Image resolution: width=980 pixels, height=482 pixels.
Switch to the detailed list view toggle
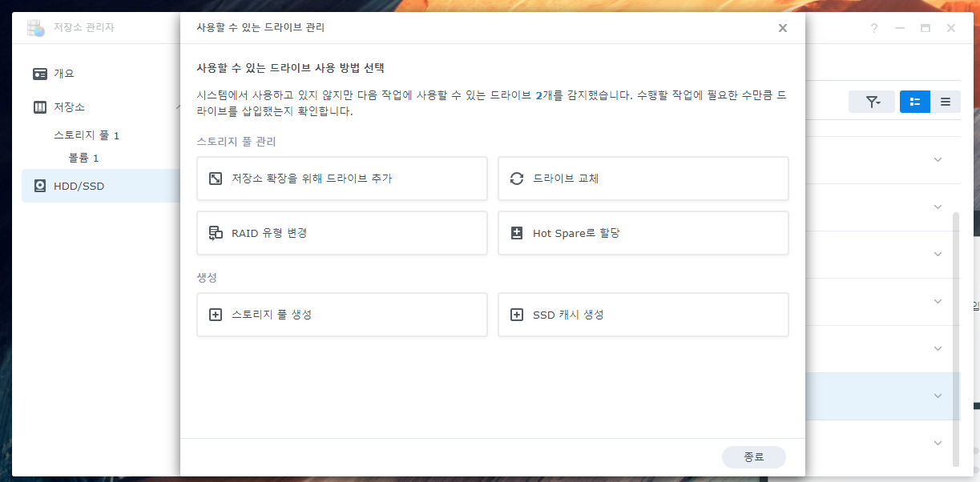tap(915, 102)
